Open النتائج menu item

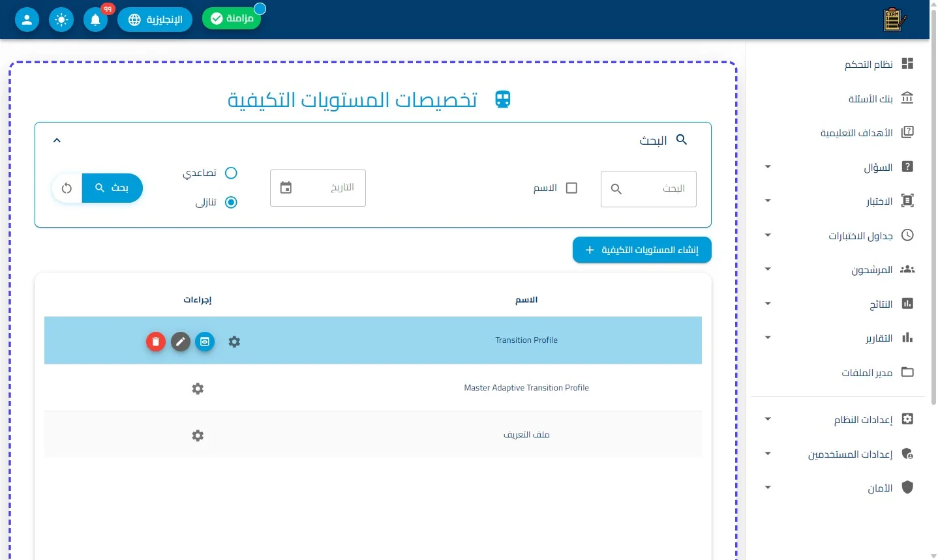click(x=838, y=304)
